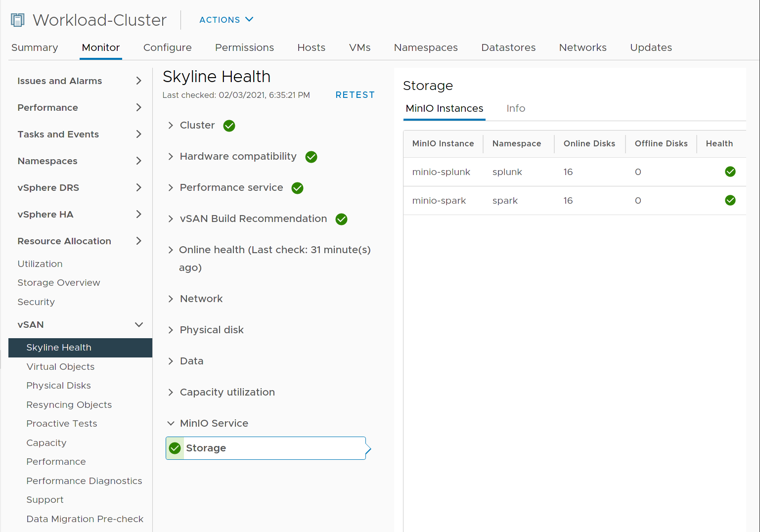Screen dimensions: 760x532
Task: Open the Info tab in the Storage panel
Action: [516, 108]
